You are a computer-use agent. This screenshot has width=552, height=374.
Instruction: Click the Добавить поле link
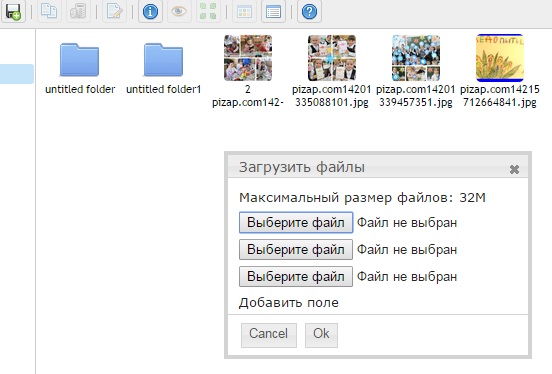289,303
